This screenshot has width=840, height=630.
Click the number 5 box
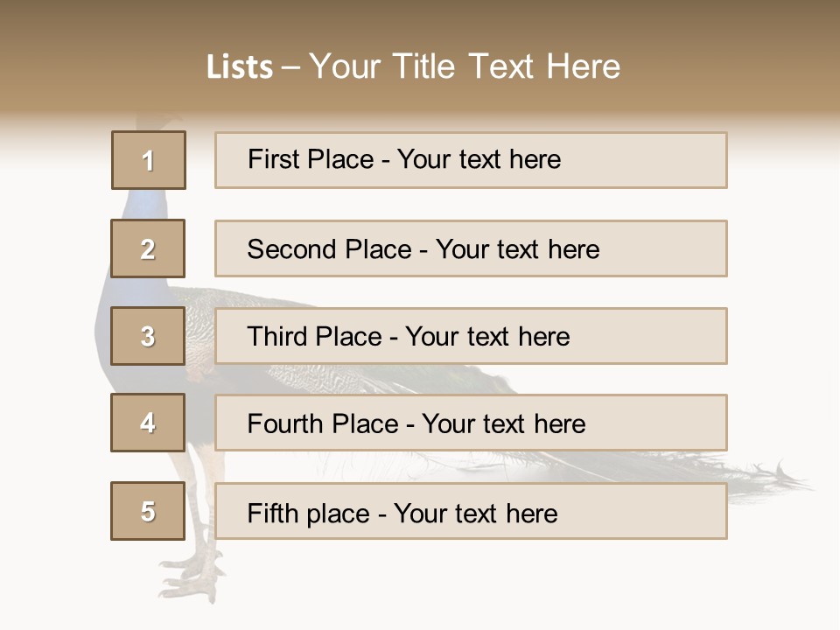point(148,511)
